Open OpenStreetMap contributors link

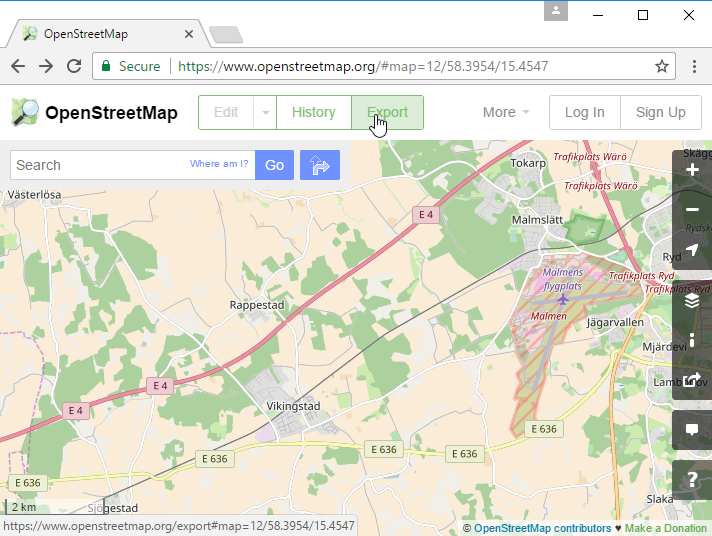coord(543,528)
